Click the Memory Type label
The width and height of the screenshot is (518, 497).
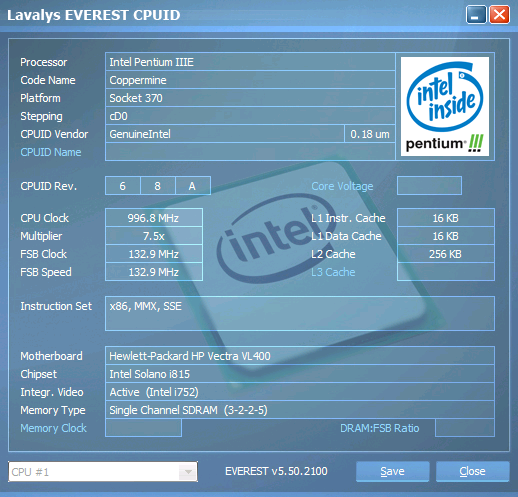(53, 410)
